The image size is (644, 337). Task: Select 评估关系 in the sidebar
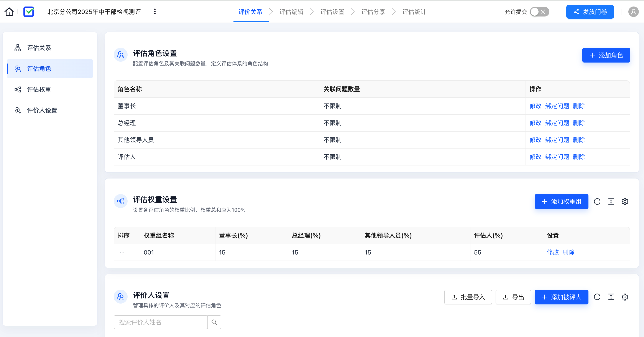[50, 48]
